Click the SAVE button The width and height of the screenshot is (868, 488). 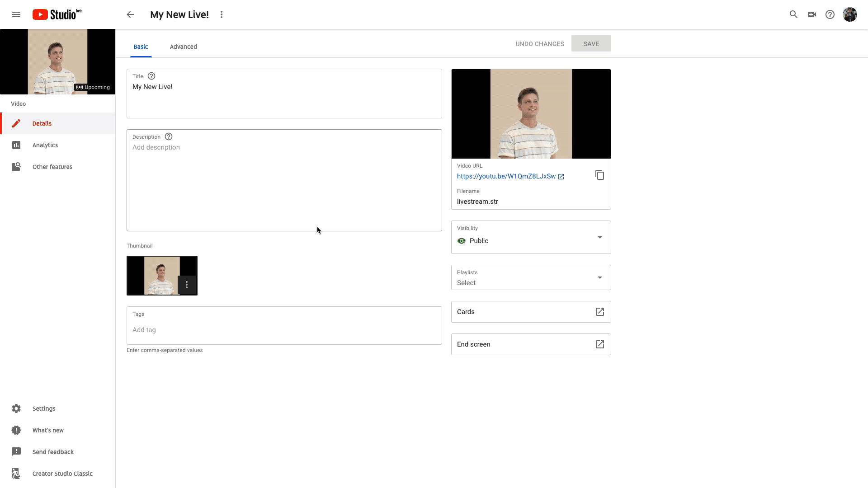(591, 44)
